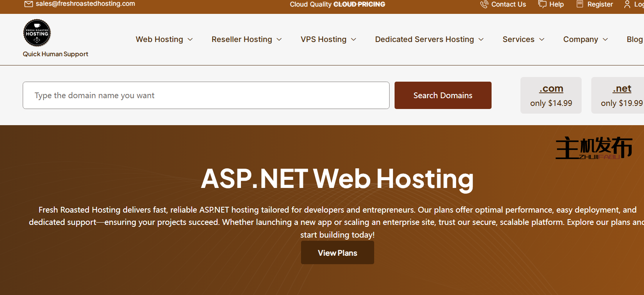
Task: Expand the Dedicated Servers Hosting chevron
Action: point(481,40)
